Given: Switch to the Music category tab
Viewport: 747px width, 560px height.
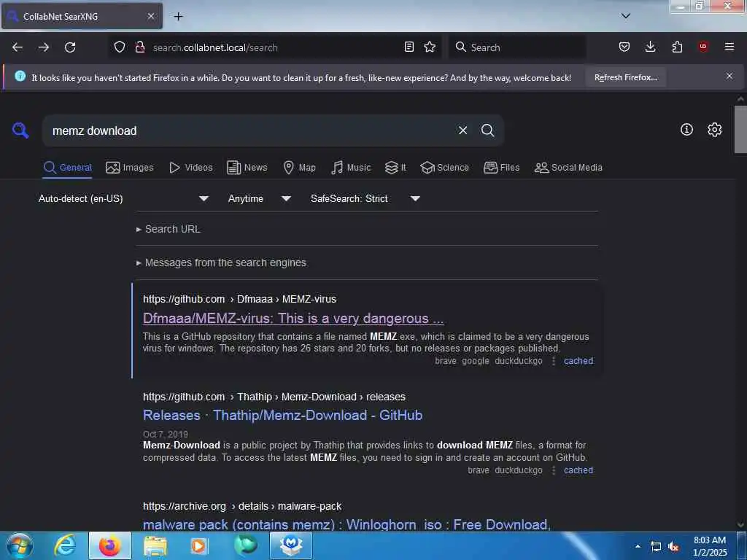Looking at the screenshot, I should [x=351, y=168].
